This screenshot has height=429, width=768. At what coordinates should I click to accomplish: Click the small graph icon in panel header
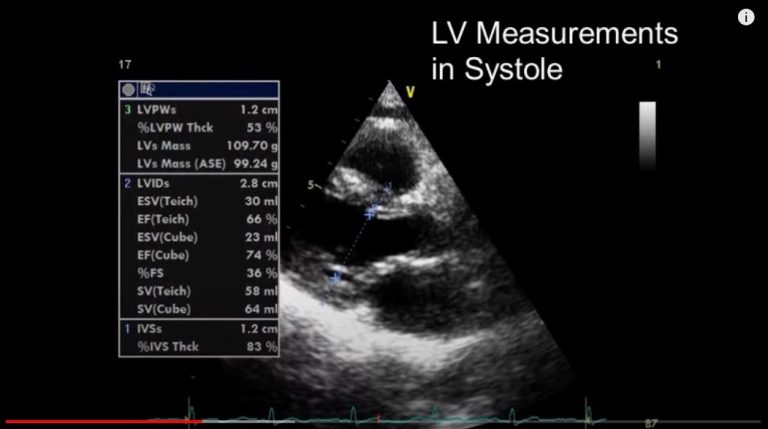(x=149, y=89)
